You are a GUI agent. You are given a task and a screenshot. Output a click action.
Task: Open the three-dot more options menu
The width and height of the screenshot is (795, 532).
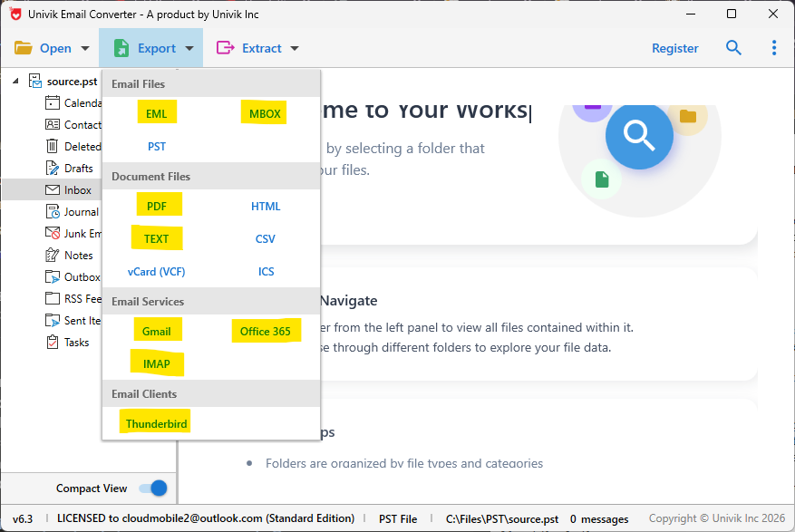pyautogui.click(x=774, y=48)
